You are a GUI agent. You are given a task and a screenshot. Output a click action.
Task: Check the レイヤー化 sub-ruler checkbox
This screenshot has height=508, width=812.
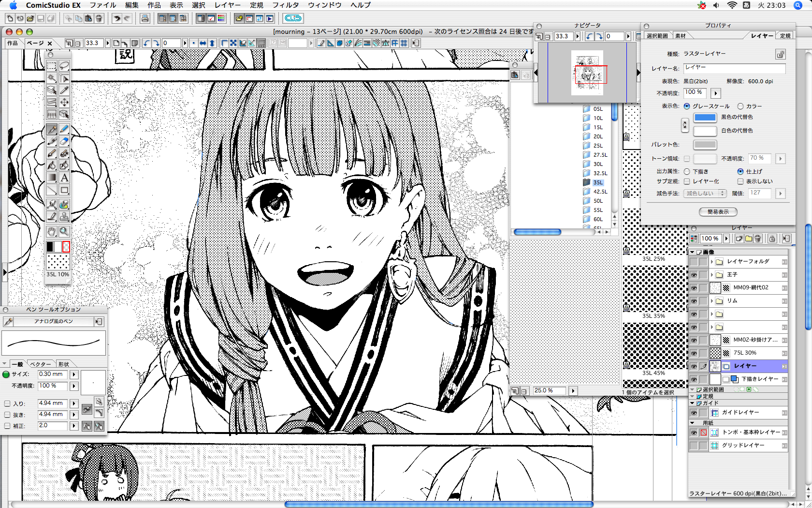click(687, 181)
